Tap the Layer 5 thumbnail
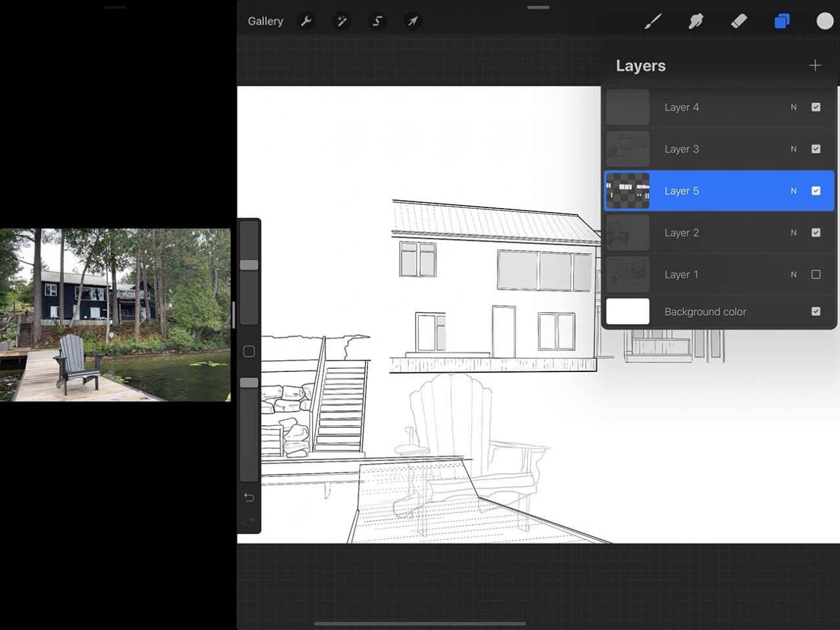Screen dimensions: 840x630 pos(627,190)
